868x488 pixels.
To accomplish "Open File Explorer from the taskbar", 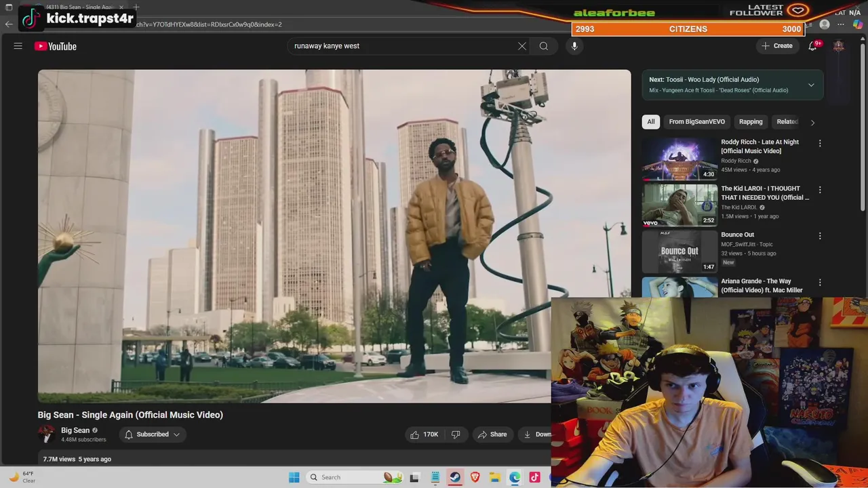I will point(495,477).
